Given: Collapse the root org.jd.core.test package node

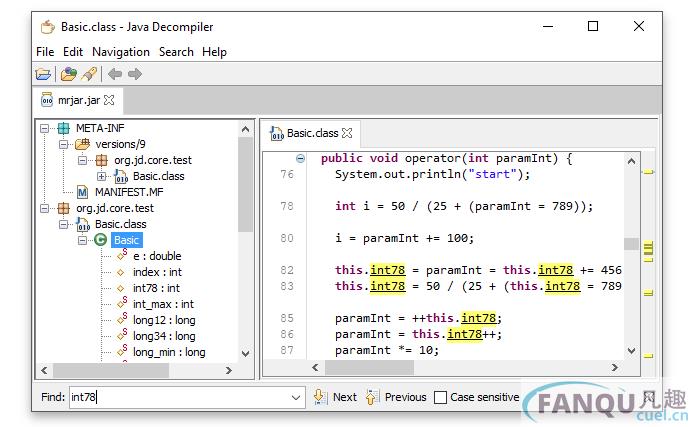Looking at the screenshot, I should click(44, 208).
